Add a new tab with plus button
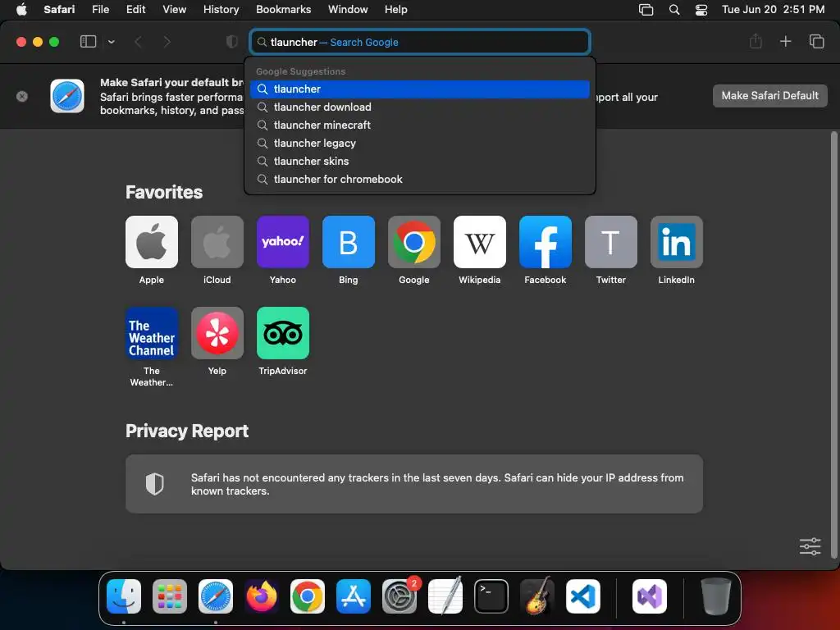This screenshot has height=630, width=840. click(x=785, y=41)
